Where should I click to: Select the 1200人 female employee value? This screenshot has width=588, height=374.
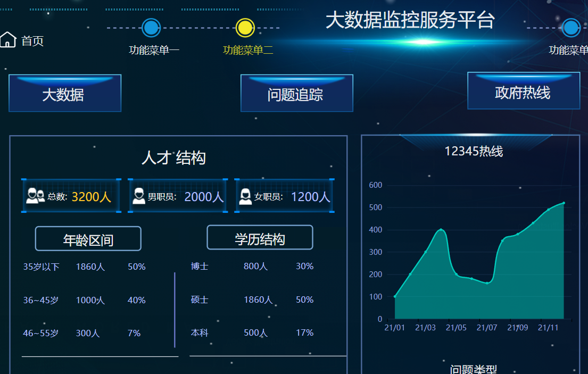point(311,197)
